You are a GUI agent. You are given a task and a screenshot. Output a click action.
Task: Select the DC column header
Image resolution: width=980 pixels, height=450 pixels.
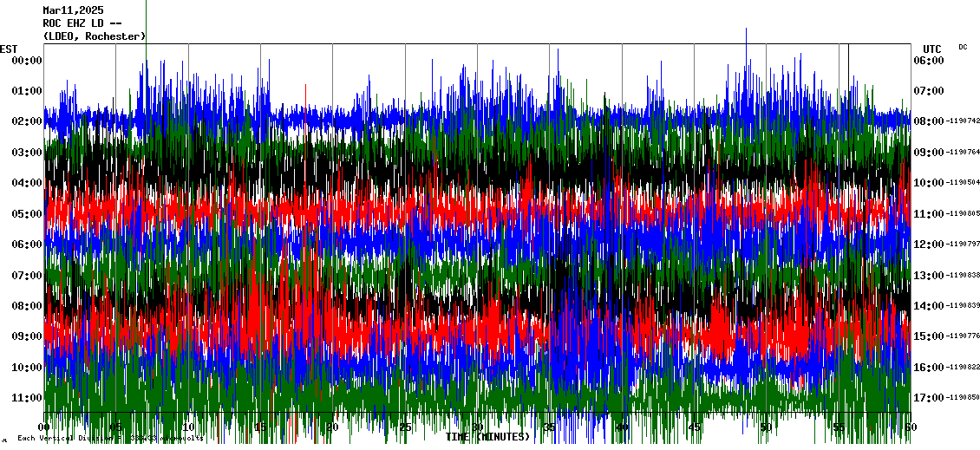pyautogui.click(x=963, y=47)
